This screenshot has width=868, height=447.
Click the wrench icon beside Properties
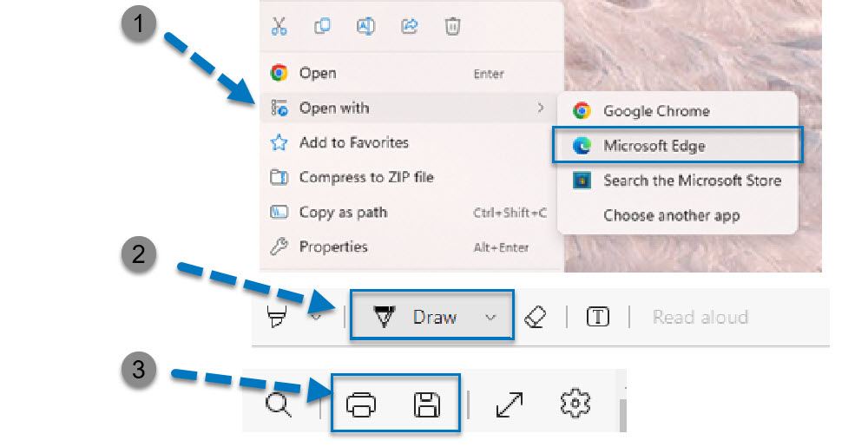[x=279, y=247]
